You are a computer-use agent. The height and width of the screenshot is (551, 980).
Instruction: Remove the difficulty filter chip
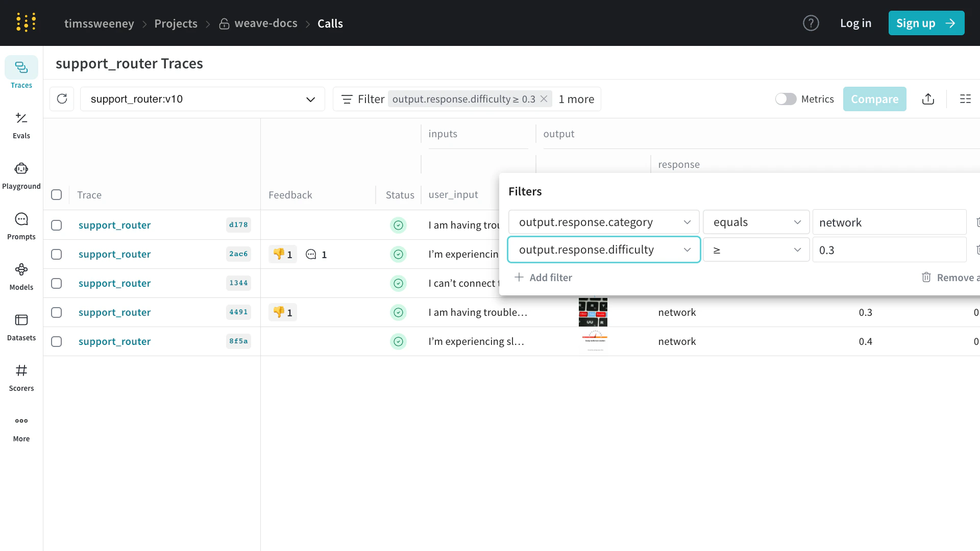click(x=544, y=99)
